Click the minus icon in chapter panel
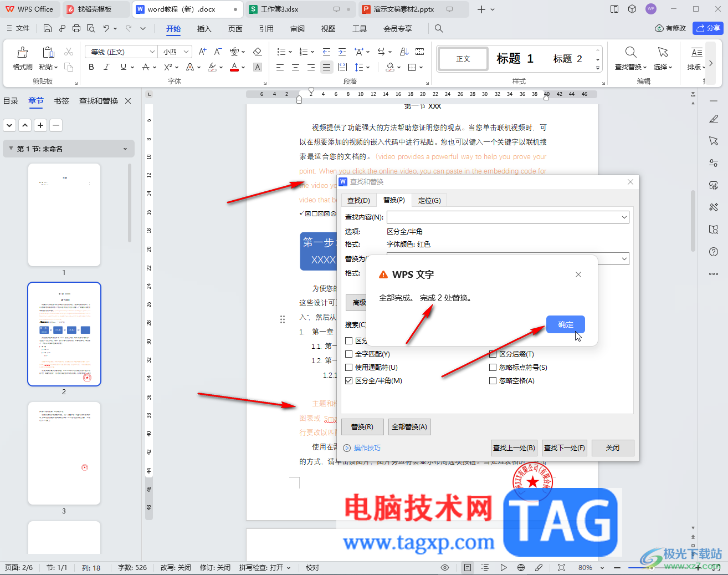 tap(56, 125)
